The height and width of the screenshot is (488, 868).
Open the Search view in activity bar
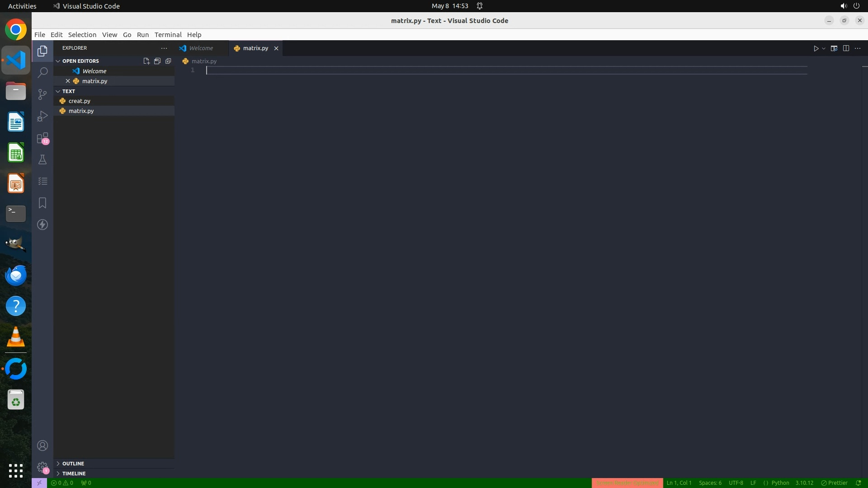point(42,72)
